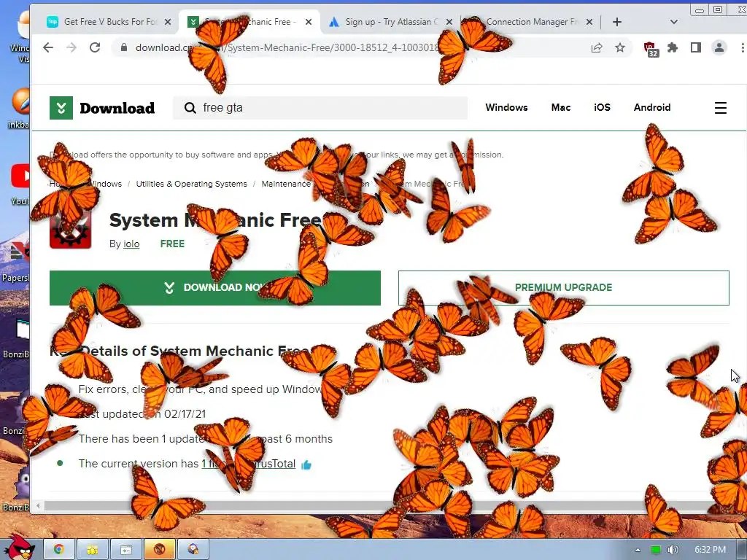Screen dimensions: 747x560
Task: Click the Angry Birds start button
Action: pos(18,545)
